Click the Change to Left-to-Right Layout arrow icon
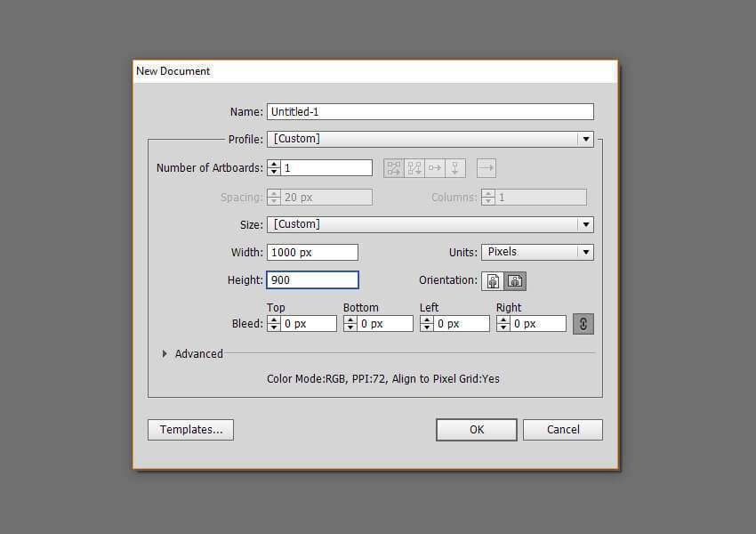 486,167
